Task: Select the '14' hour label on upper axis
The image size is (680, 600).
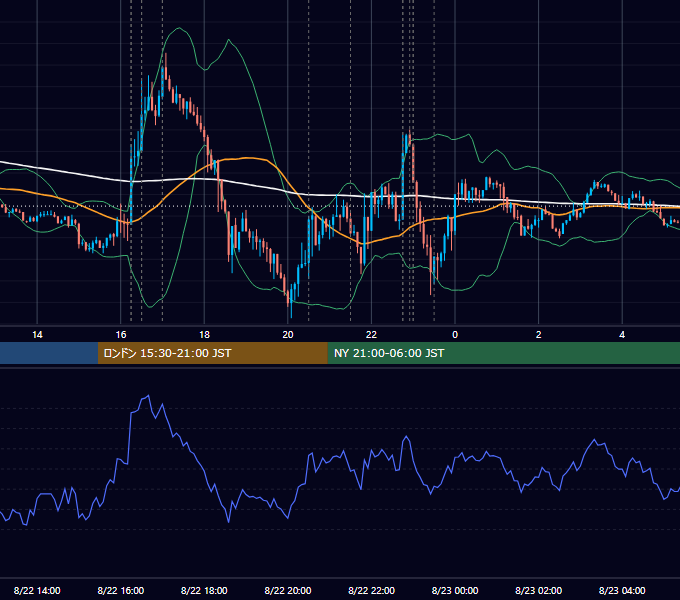Action: point(37,335)
